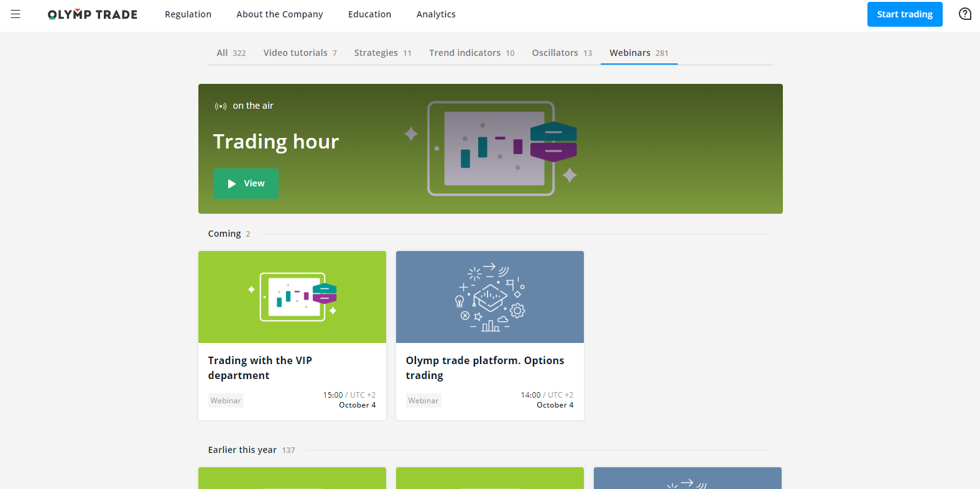Switch to the All tab
Image resolution: width=980 pixels, height=489 pixels.
pyautogui.click(x=231, y=53)
